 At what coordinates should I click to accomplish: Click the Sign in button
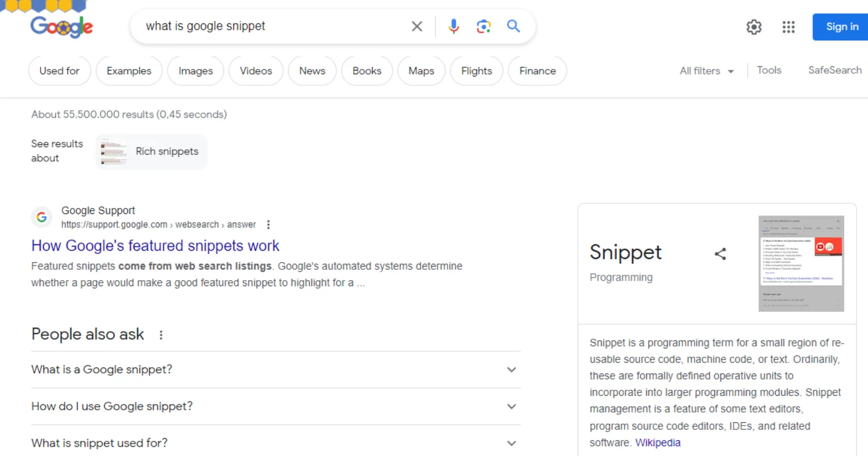tap(842, 27)
